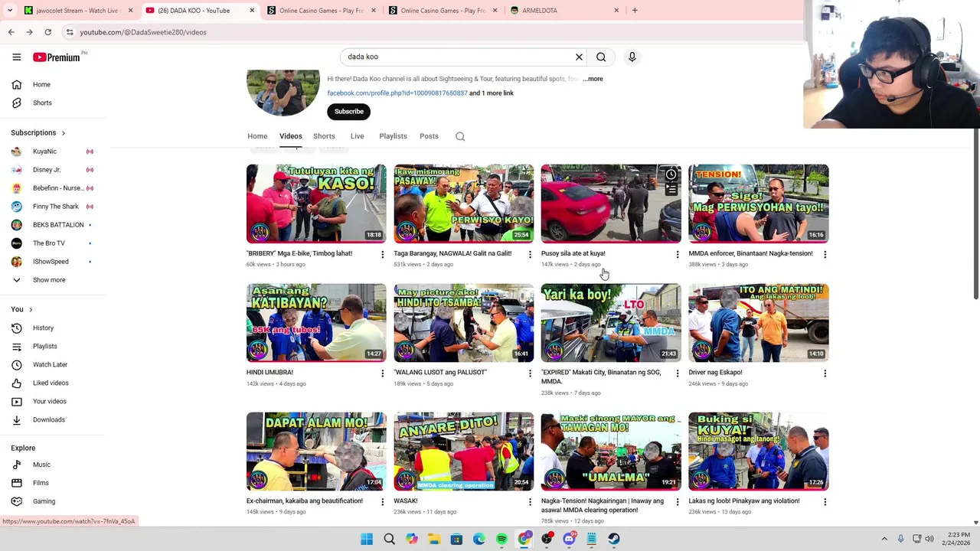Open File Explorer from the taskbar
This screenshot has height=551, width=980.
[x=434, y=539]
